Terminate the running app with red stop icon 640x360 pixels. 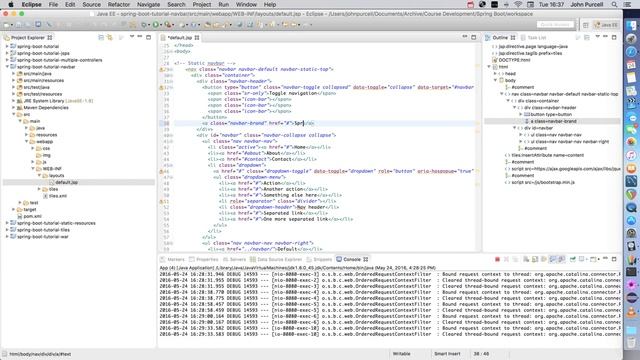497,260
